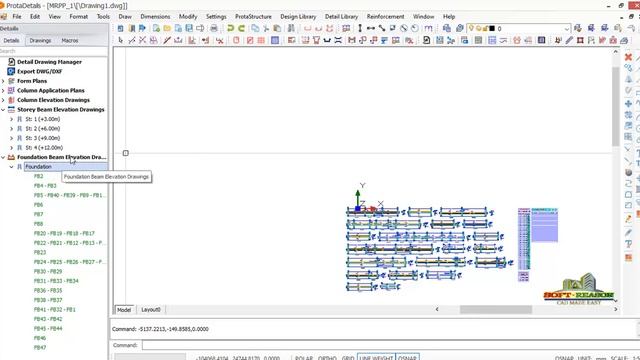Expand St: 1 (+3.00m) storey node

pyautogui.click(x=11, y=119)
